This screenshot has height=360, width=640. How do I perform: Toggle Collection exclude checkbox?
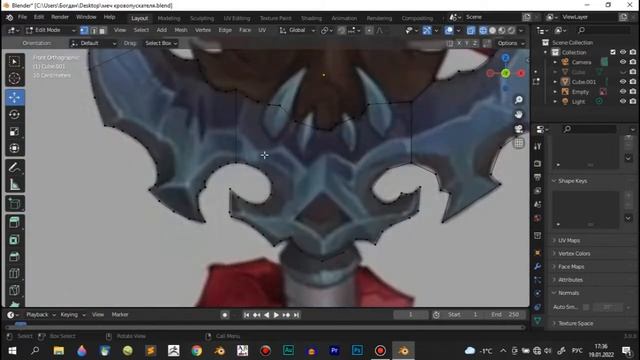tap(613, 52)
